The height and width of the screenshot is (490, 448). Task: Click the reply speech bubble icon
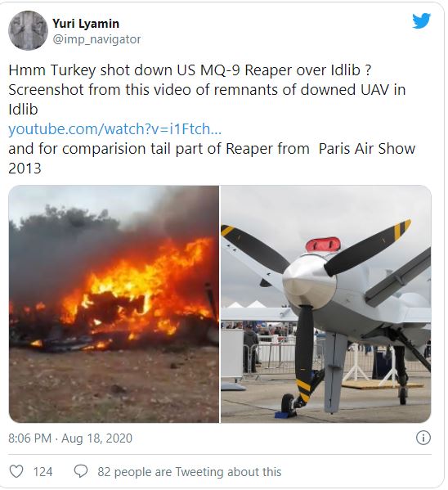click(x=81, y=471)
